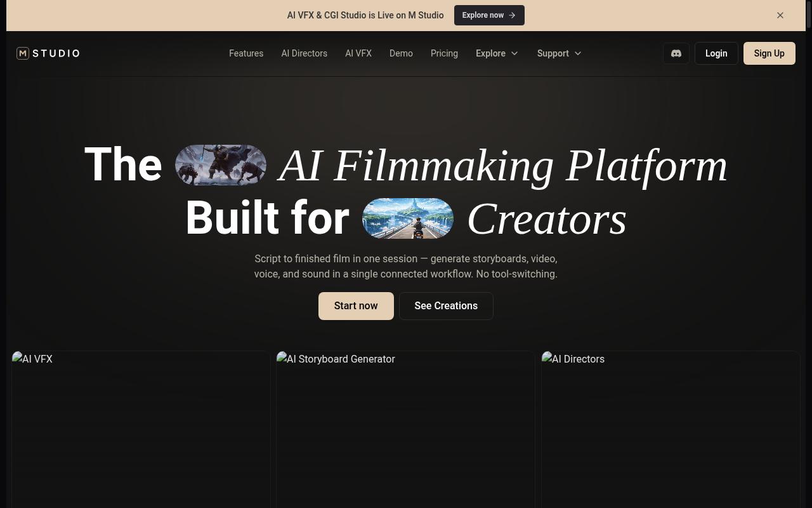Expand the Explore dropdown menu
The height and width of the screenshot is (508, 812).
[497, 53]
